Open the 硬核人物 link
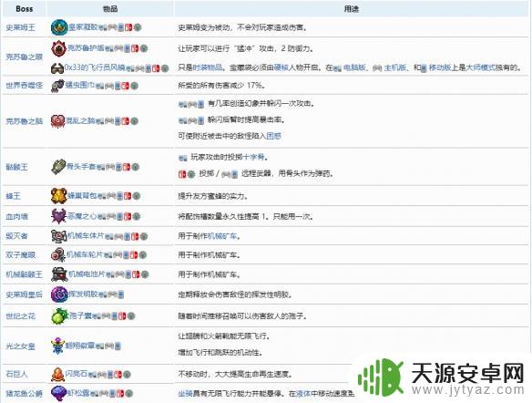 tap(289, 67)
